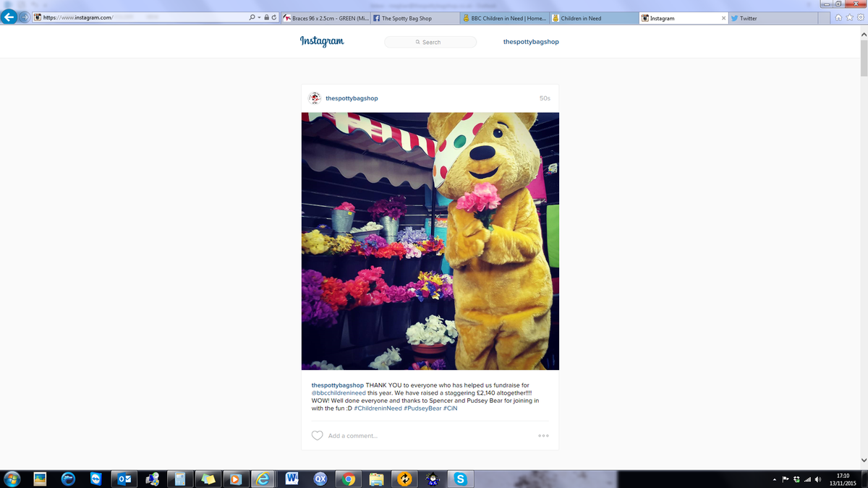Open the calculator taskbar icon
This screenshot has width=868, height=488.
click(179, 479)
